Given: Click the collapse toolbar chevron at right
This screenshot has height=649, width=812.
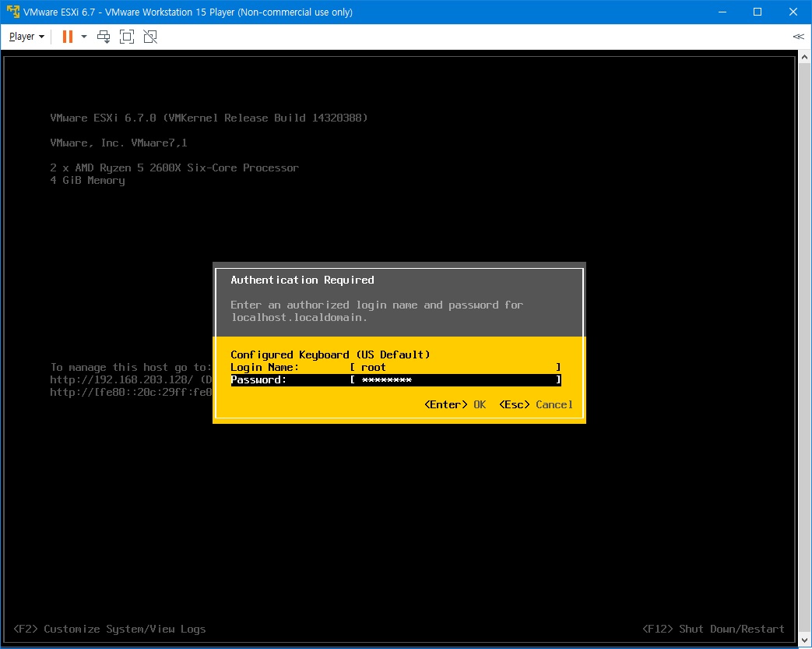Looking at the screenshot, I should point(798,37).
